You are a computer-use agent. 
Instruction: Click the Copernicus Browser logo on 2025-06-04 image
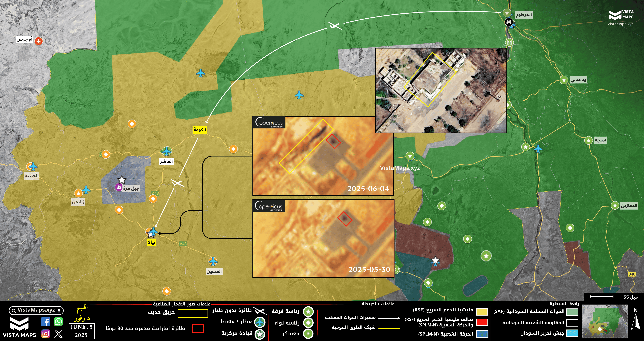point(269,123)
